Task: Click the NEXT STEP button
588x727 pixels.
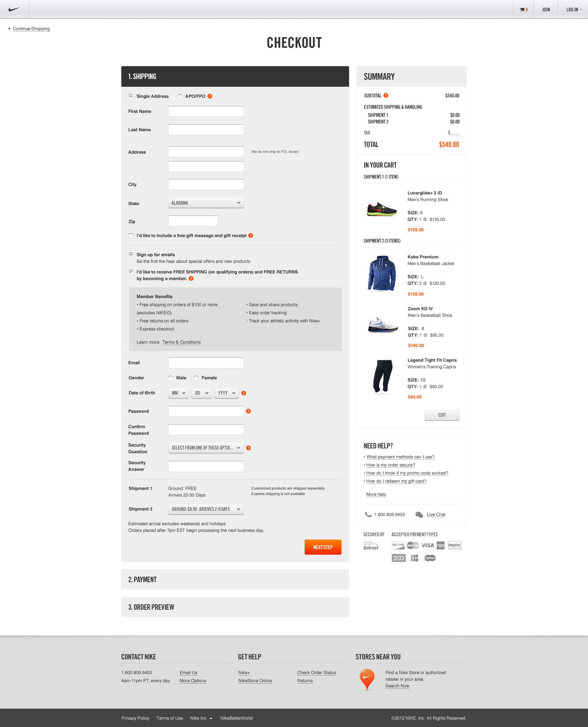Action: tap(323, 547)
